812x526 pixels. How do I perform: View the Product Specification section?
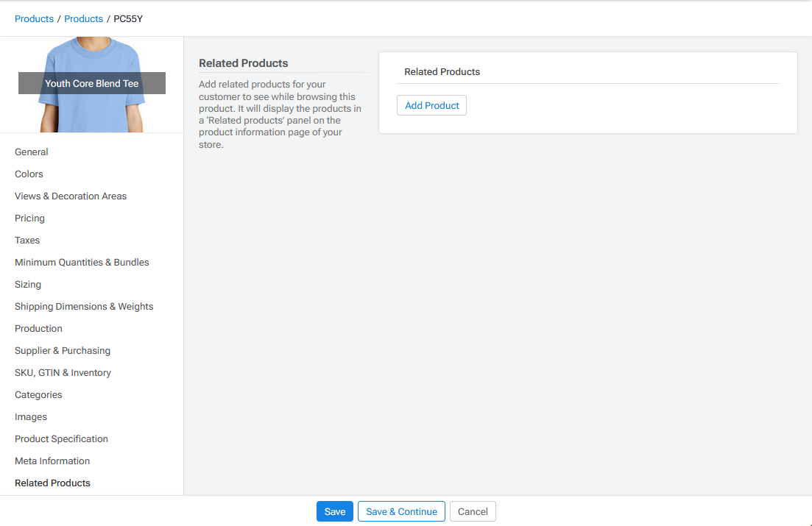click(x=61, y=438)
